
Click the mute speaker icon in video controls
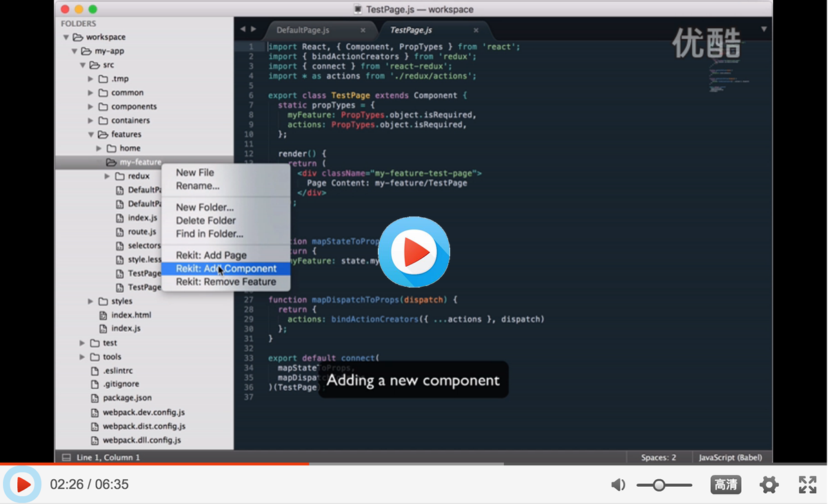pyautogui.click(x=618, y=485)
